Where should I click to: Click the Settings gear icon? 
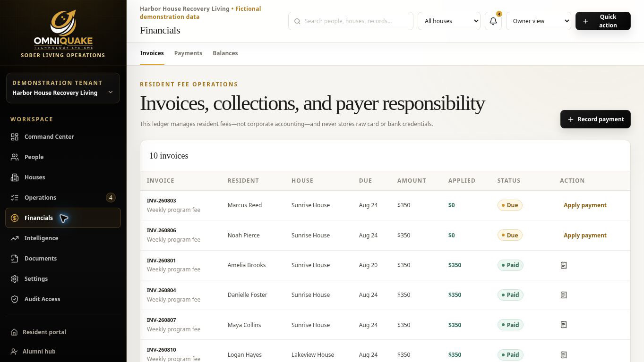(x=15, y=279)
